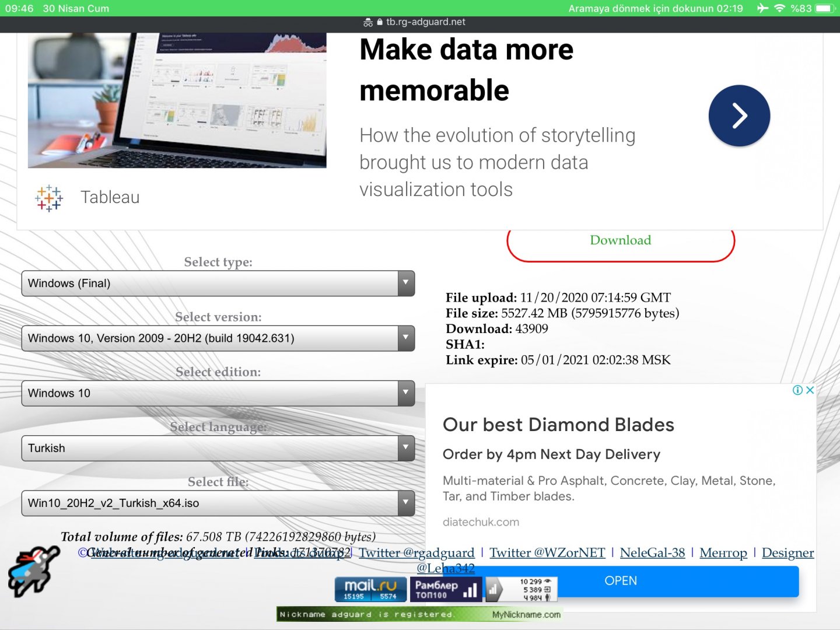Tap the blue arrow button in Tableau ad
This screenshot has width=840, height=630.
(739, 116)
